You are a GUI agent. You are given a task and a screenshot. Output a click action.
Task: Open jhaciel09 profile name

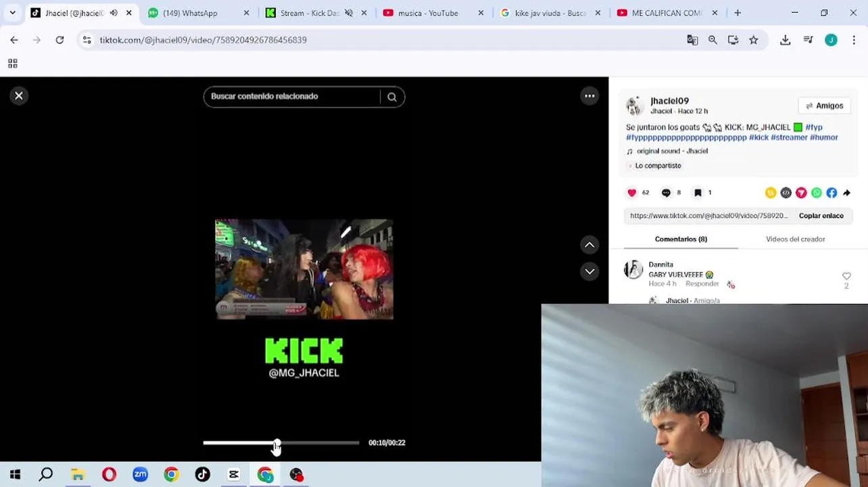coord(669,101)
